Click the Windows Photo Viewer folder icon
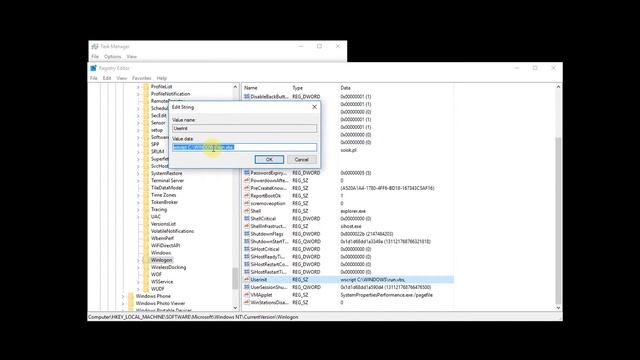Viewport: 640px width, 360px height. click(x=131, y=303)
